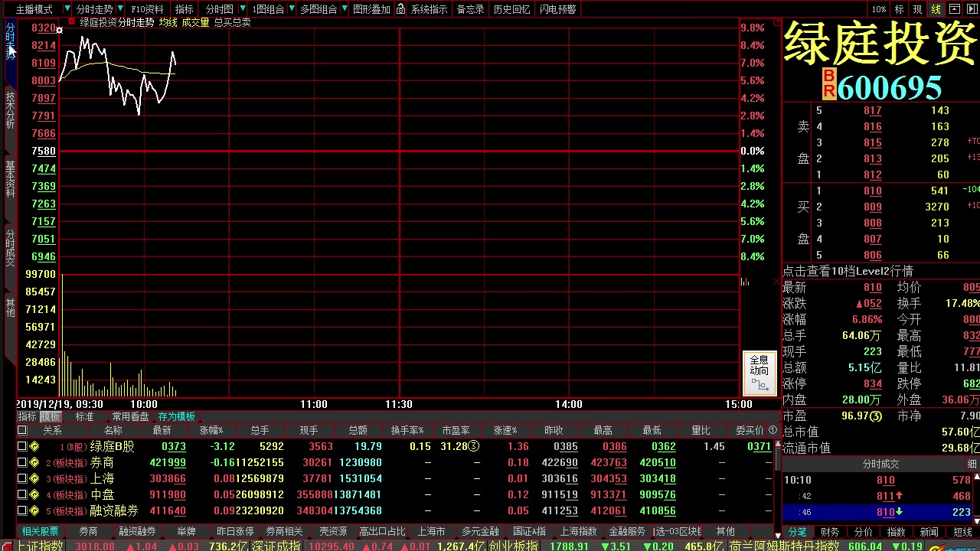
Task: Open 备忘录
Action: click(470, 9)
